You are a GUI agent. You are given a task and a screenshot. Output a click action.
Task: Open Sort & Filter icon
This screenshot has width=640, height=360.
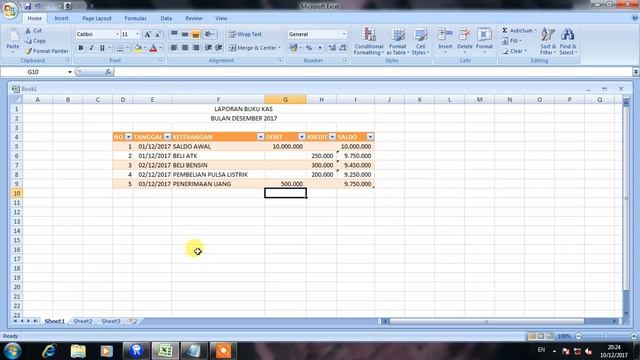(548, 34)
